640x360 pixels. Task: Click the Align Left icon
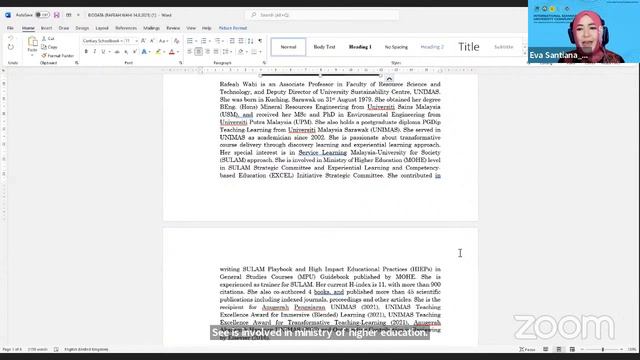click(190, 52)
